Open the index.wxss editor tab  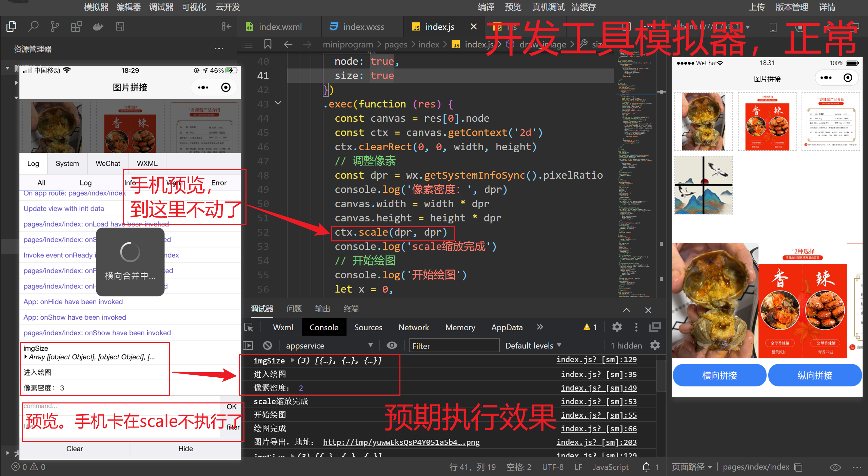[363, 27]
